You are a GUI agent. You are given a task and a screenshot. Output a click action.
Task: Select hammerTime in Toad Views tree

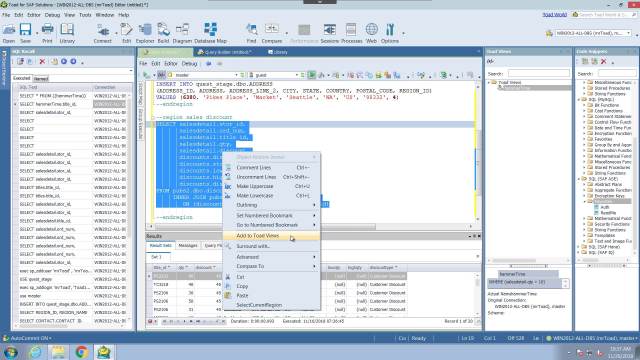[517, 88]
